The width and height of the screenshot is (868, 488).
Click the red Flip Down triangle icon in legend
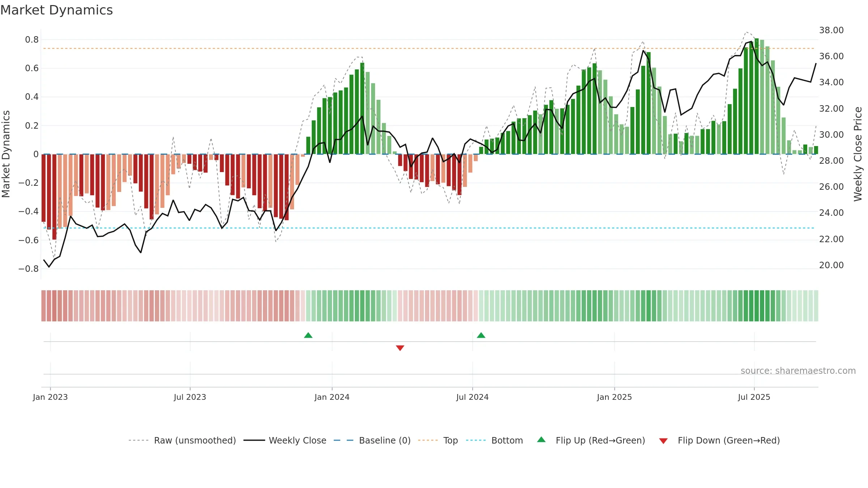(x=663, y=441)
